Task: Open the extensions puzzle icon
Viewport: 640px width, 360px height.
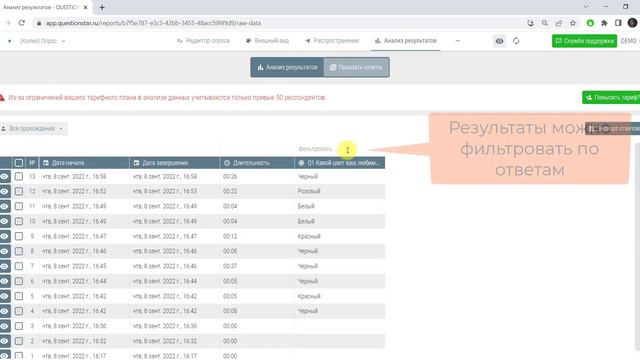Action: click(x=604, y=23)
